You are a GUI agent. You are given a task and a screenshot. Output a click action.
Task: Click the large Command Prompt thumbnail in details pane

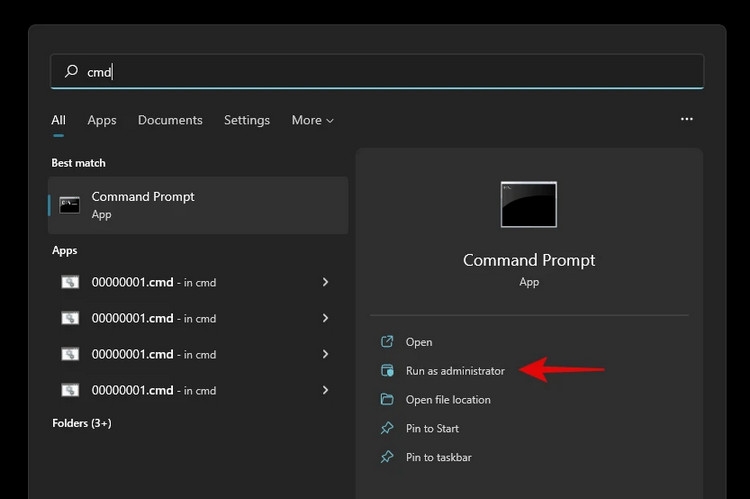[x=529, y=204]
